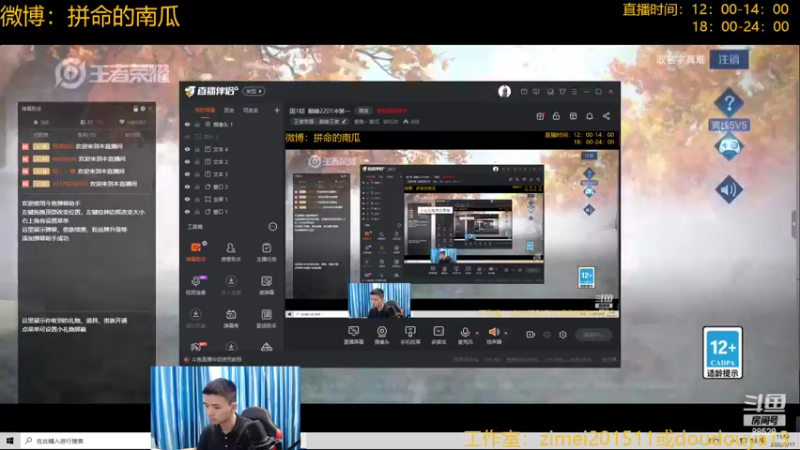Toggle the game sound speaker diamond
800x450 pixels.
(729, 190)
